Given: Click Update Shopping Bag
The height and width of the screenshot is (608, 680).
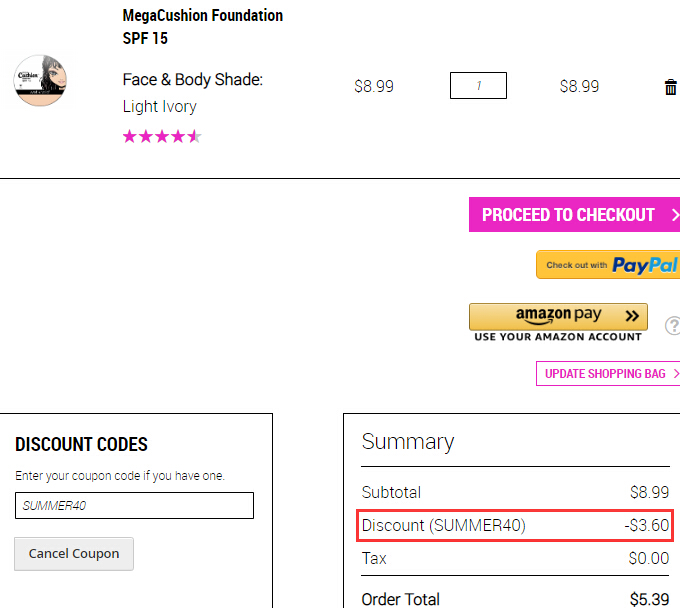Looking at the screenshot, I should [x=608, y=373].
